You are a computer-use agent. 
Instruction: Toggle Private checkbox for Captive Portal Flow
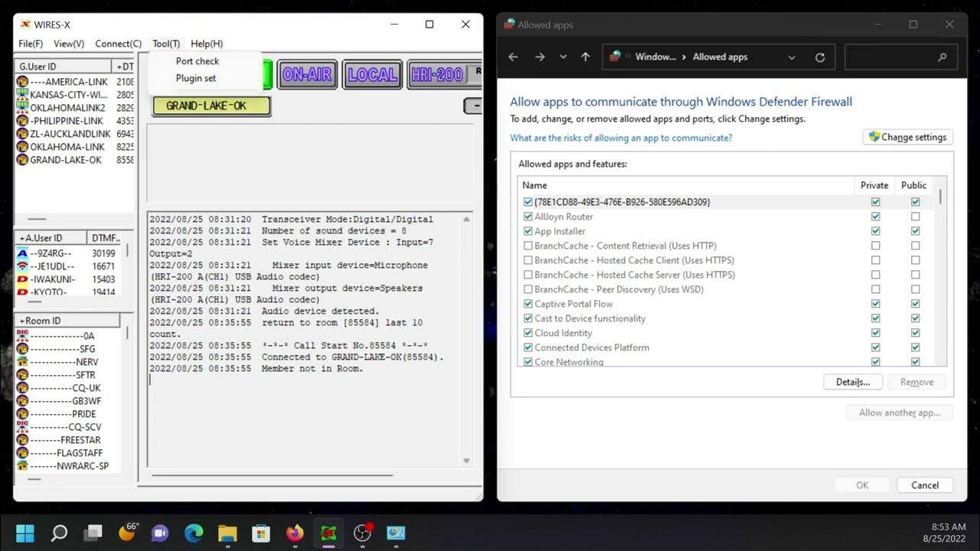click(875, 304)
